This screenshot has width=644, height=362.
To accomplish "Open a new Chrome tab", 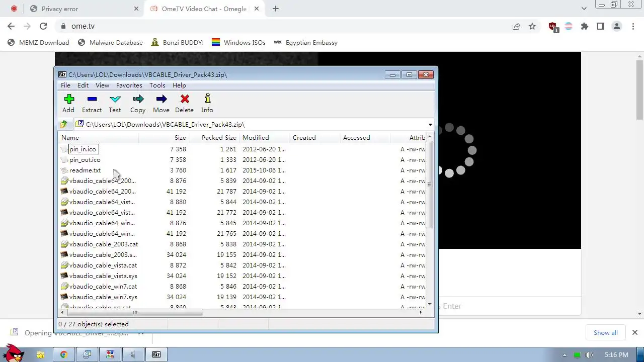I will [x=275, y=9].
